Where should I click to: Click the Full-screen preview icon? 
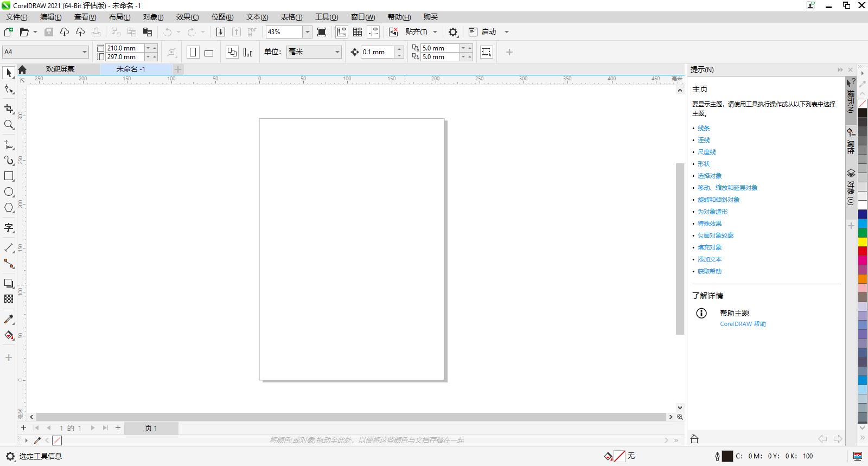322,32
